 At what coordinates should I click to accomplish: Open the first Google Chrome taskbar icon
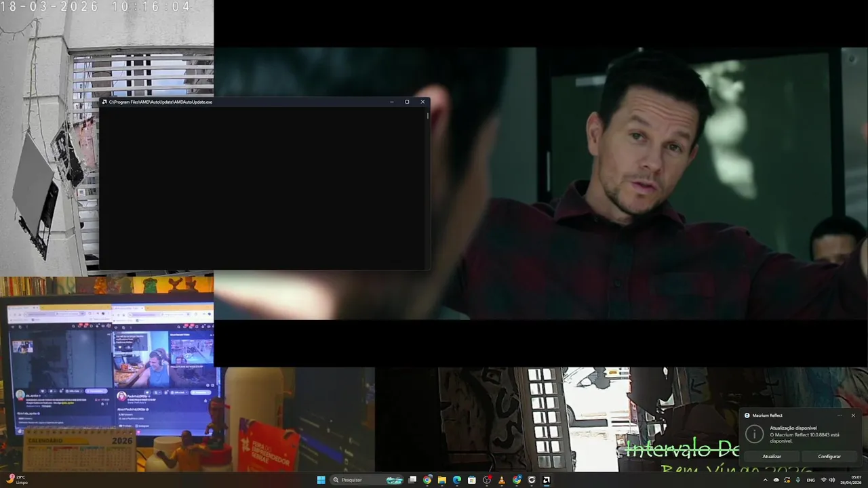427,480
